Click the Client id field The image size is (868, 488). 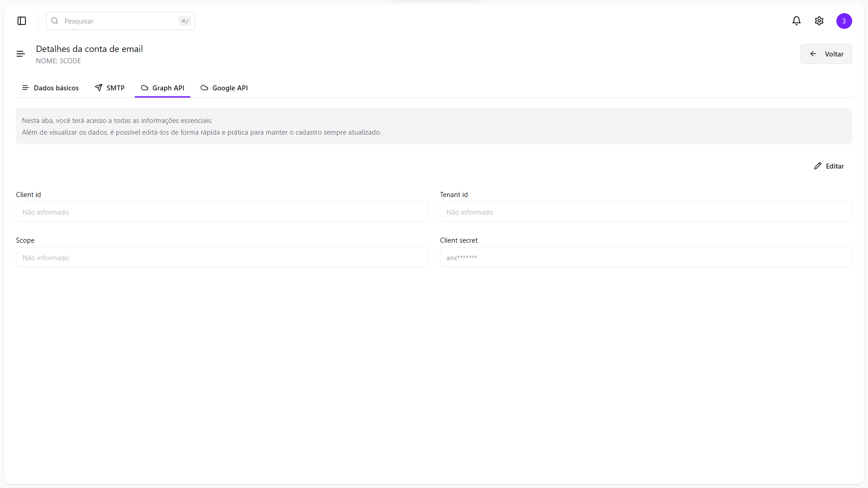(222, 212)
